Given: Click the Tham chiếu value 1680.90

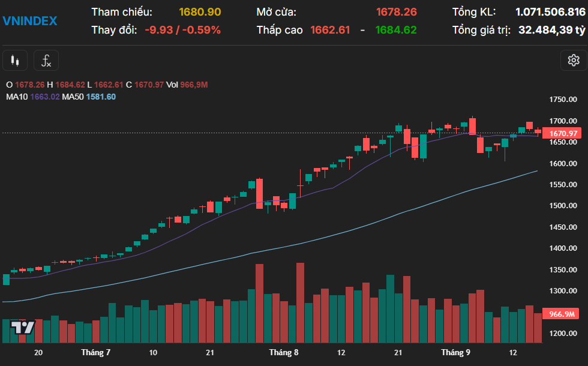Looking at the screenshot, I should (x=200, y=12).
